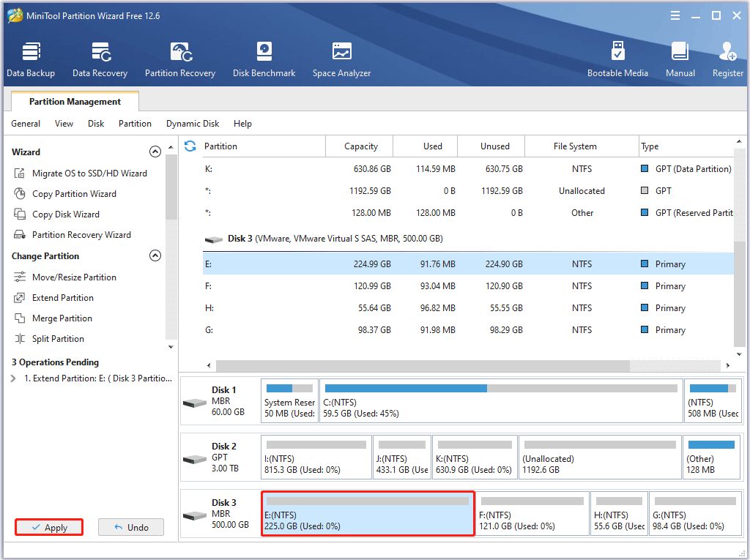Select Unallocated 1192.6 GB block on Disk 2
The width and height of the screenshot is (750, 560).
[x=601, y=458]
